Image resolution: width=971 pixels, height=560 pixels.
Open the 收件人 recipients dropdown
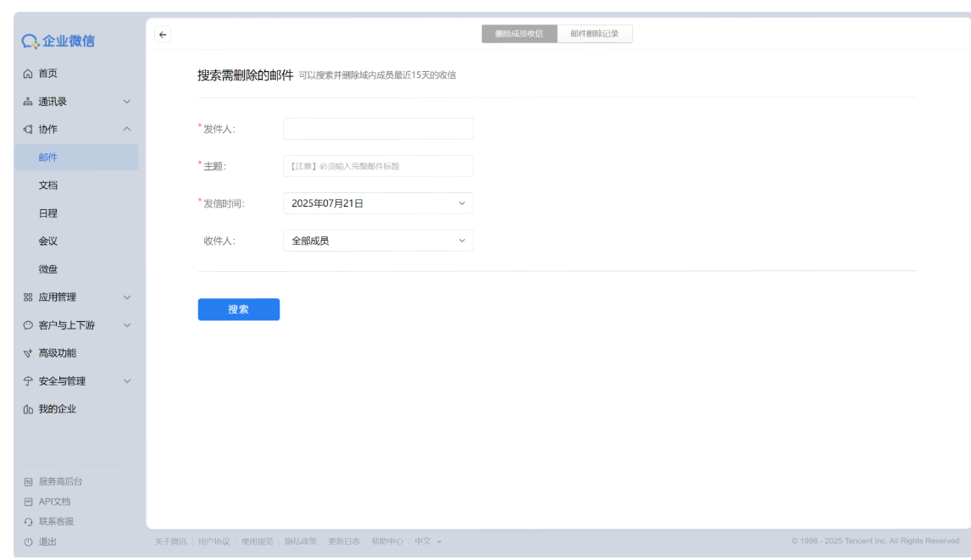pos(379,241)
